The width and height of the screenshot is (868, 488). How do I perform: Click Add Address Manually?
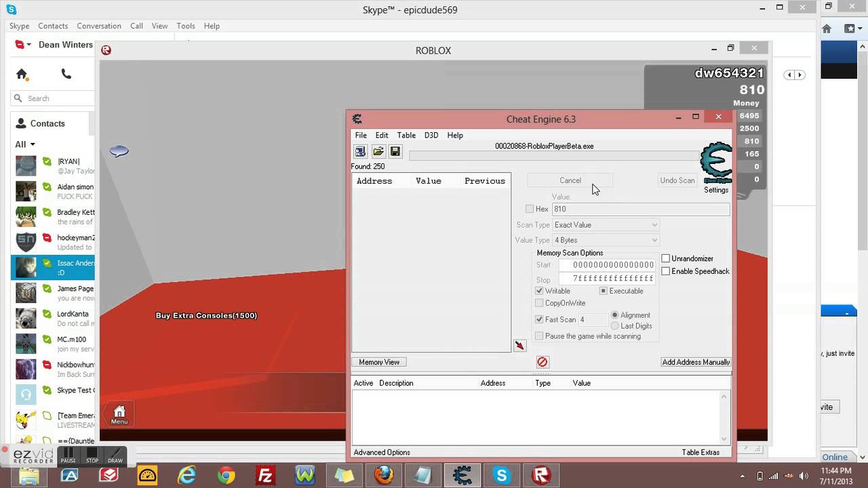point(696,362)
